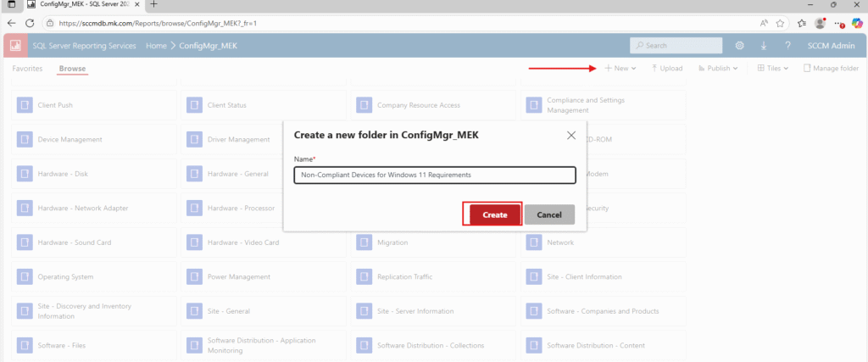
Task: Select the Browse tab
Action: 72,68
